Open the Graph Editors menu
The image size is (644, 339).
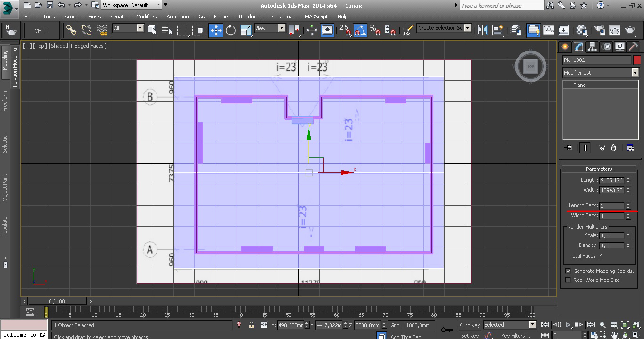tap(214, 17)
